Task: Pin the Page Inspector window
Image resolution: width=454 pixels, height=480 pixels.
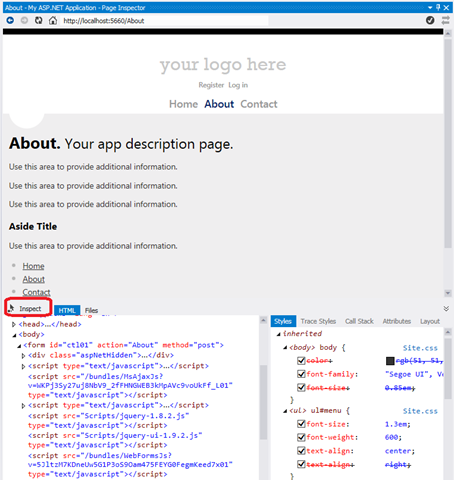Action: (x=438, y=7)
